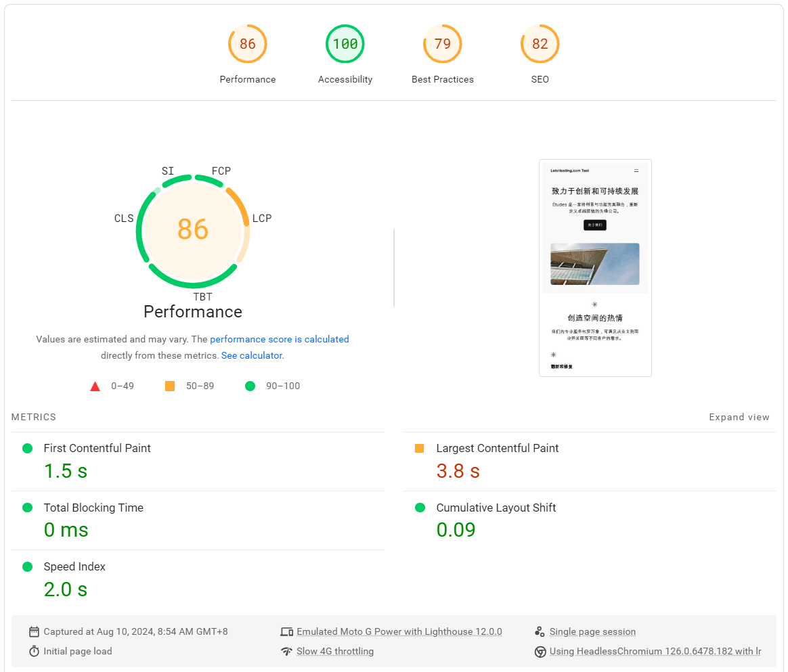Image resolution: width=788 pixels, height=672 pixels.
Task: Select the Cumulative Layout Shift metric title
Action: [x=496, y=508]
